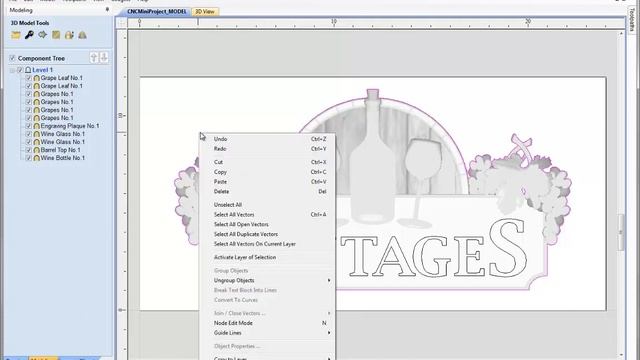The height and width of the screenshot is (360, 640).
Task: Click the Level 1 layer icon
Action: click(28, 70)
